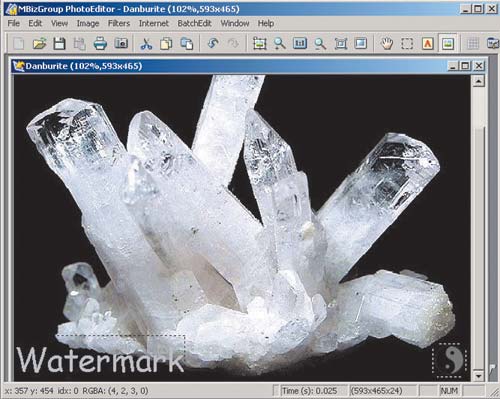This screenshot has width=500, height=399.
Task: Open the View menu
Action: 59,23
